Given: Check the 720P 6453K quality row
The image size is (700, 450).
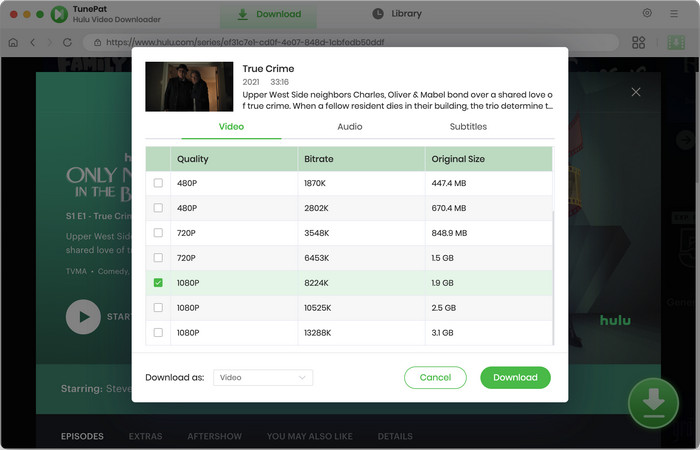Looking at the screenshot, I should pyautogui.click(x=158, y=258).
